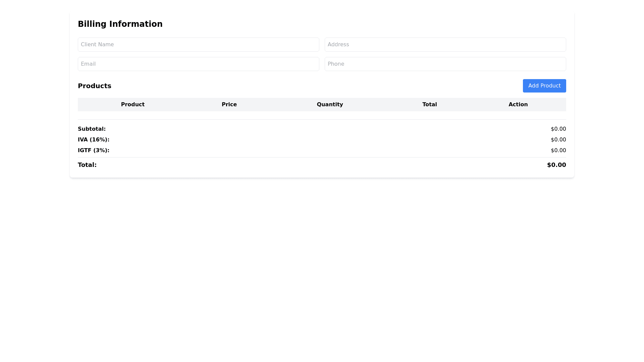
Task: Select the Phone input box
Action: click(445, 64)
